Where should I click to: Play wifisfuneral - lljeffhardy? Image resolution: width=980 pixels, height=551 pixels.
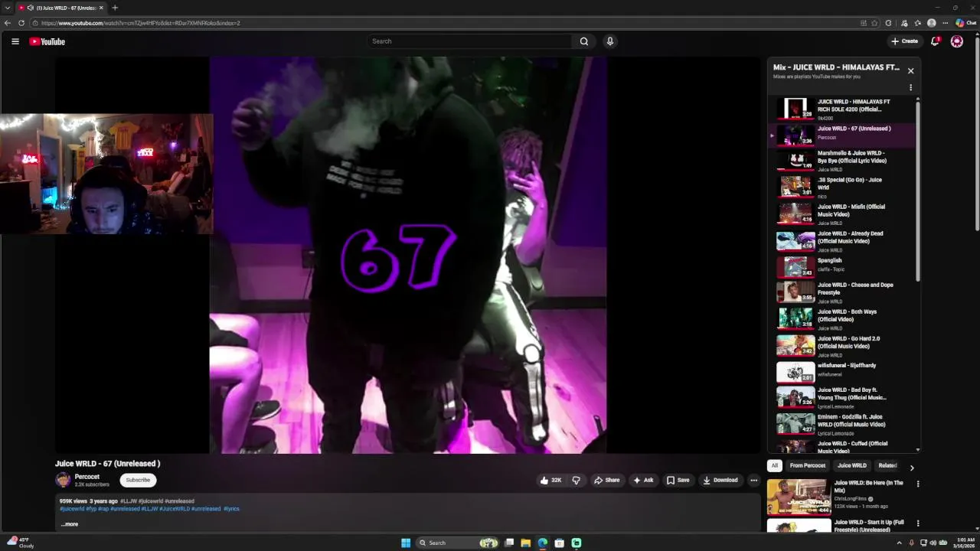(x=842, y=371)
